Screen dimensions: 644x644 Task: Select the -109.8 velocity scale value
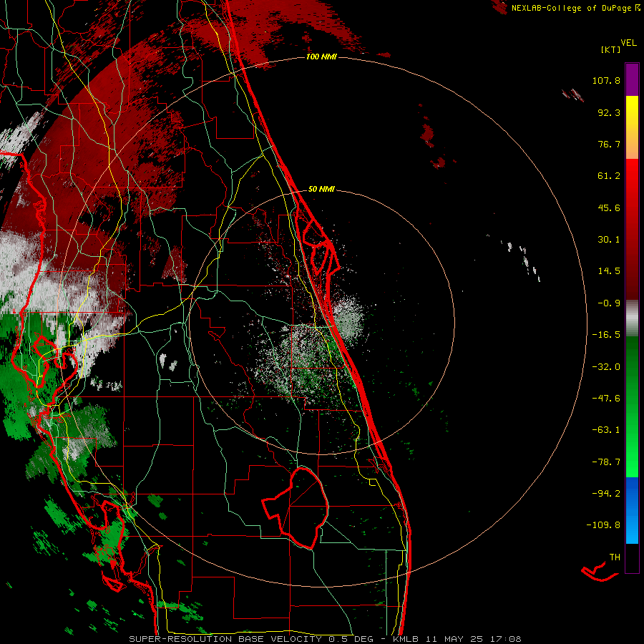(x=603, y=525)
